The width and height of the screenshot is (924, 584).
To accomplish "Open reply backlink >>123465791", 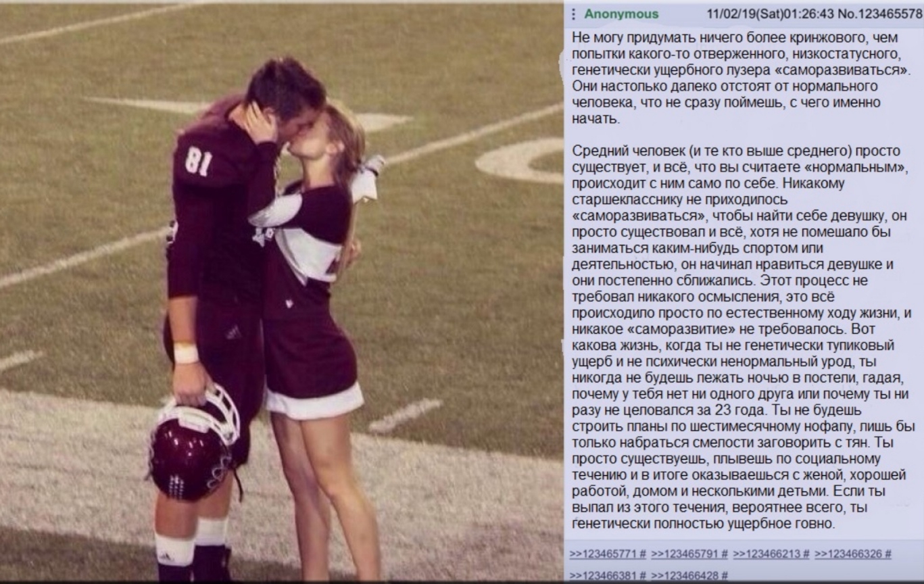I will 685,554.
